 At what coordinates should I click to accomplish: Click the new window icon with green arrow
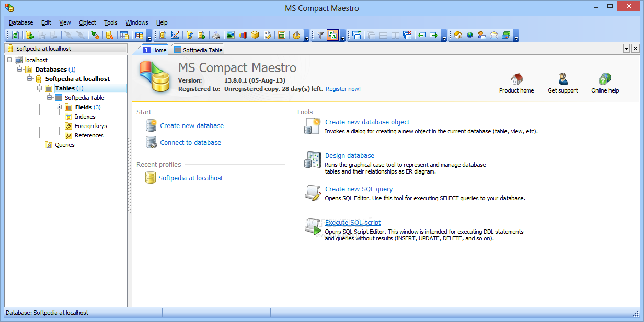357,35
